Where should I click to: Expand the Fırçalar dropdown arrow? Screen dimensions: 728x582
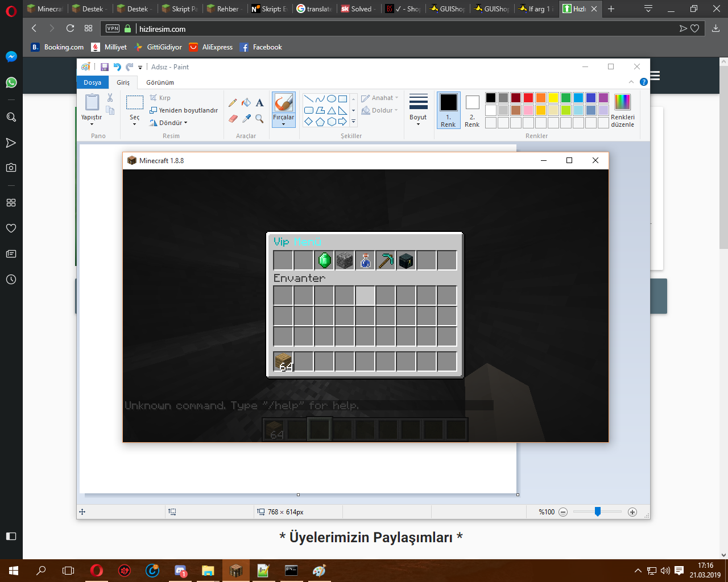(283, 124)
